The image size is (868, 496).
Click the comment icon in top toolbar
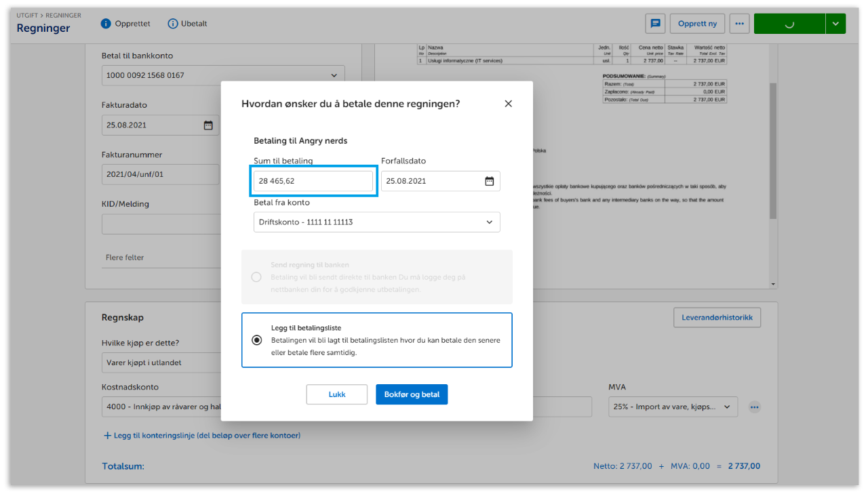tap(655, 23)
